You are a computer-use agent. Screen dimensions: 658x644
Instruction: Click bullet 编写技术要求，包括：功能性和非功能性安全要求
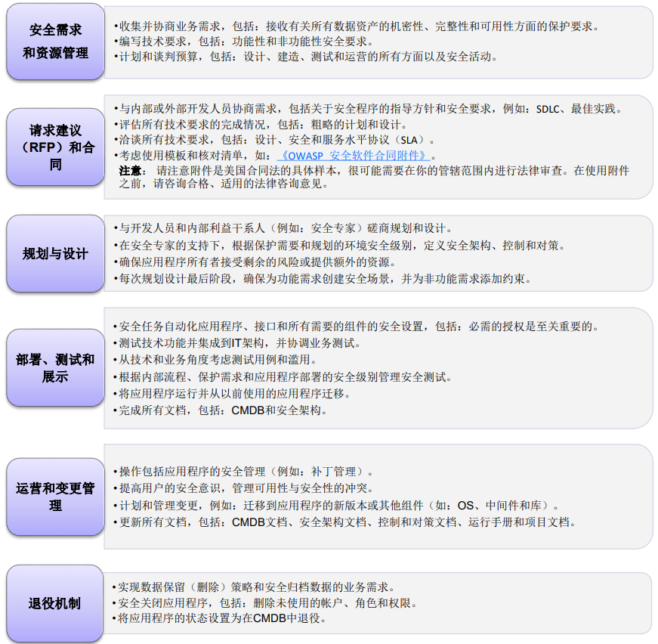coord(244,42)
